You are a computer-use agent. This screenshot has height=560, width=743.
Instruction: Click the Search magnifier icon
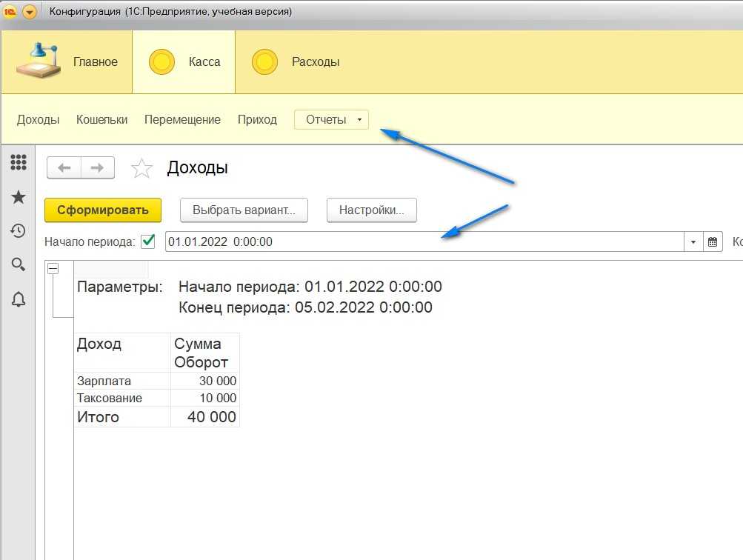[x=18, y=264]
